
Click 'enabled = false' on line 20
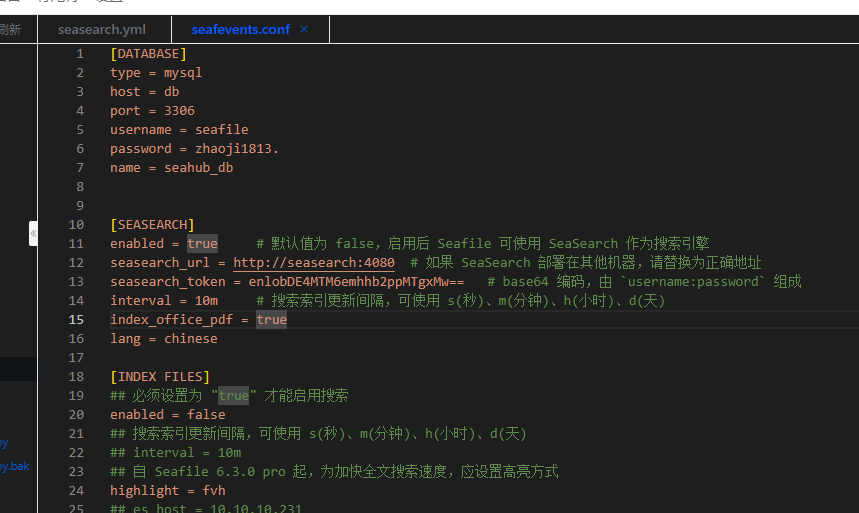tap(168, 414)
